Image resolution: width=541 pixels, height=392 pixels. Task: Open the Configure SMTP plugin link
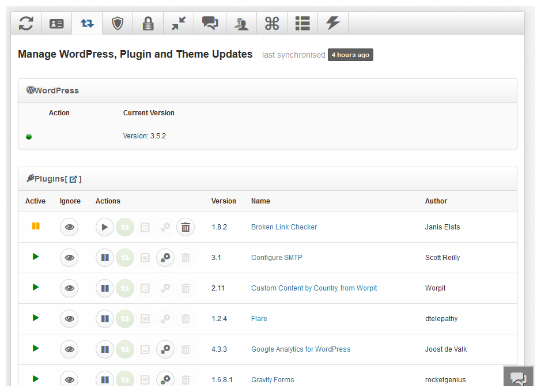pos(277,258)
